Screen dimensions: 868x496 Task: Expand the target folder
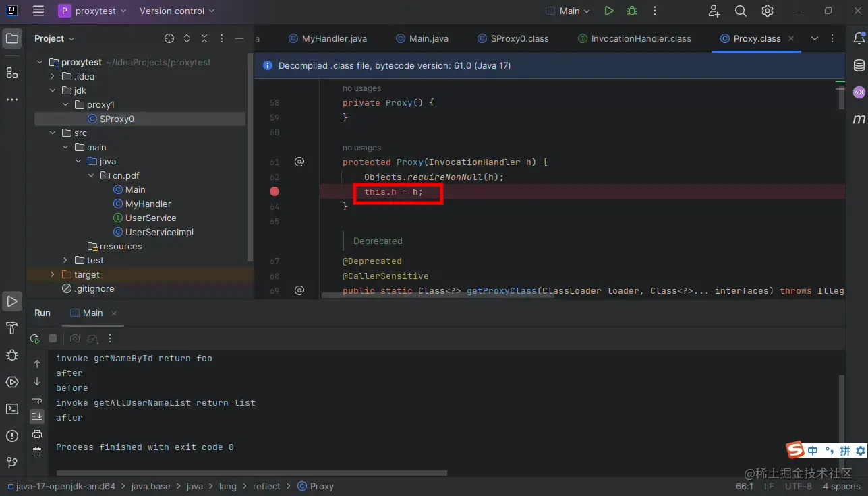coord(53,274)
